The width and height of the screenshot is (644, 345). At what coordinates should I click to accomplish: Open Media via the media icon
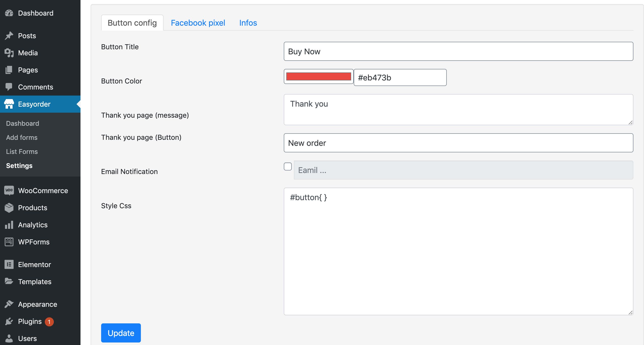pos(9,53)
